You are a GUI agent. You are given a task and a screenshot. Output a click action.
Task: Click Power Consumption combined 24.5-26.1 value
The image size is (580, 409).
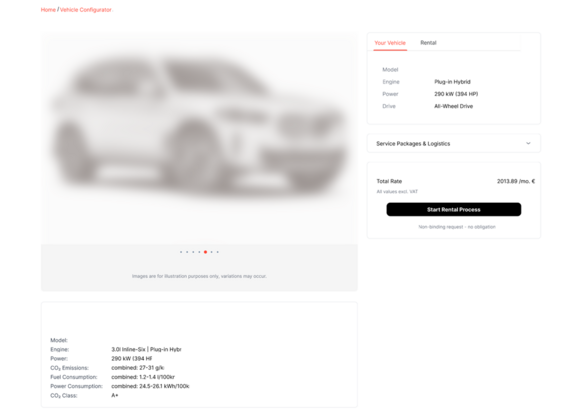(x=150, y=386)
